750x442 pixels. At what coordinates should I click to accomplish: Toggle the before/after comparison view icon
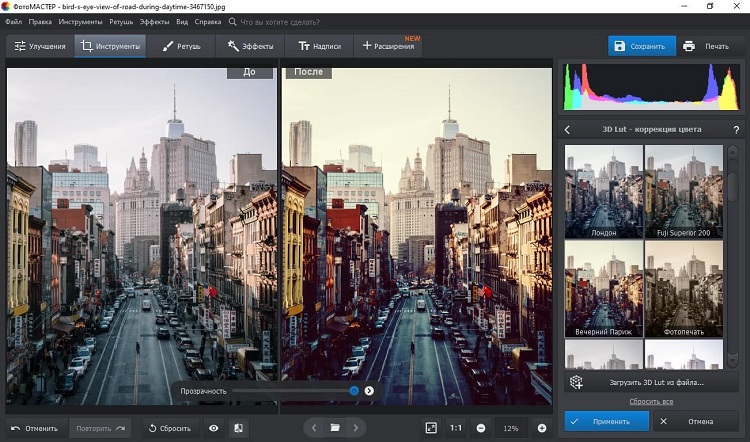(239, 428)
